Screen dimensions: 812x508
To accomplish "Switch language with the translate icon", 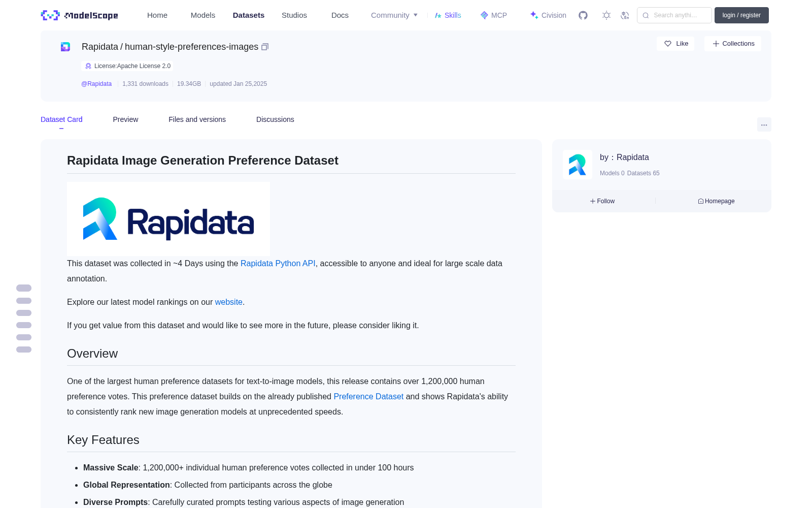I will pos(625,15).
